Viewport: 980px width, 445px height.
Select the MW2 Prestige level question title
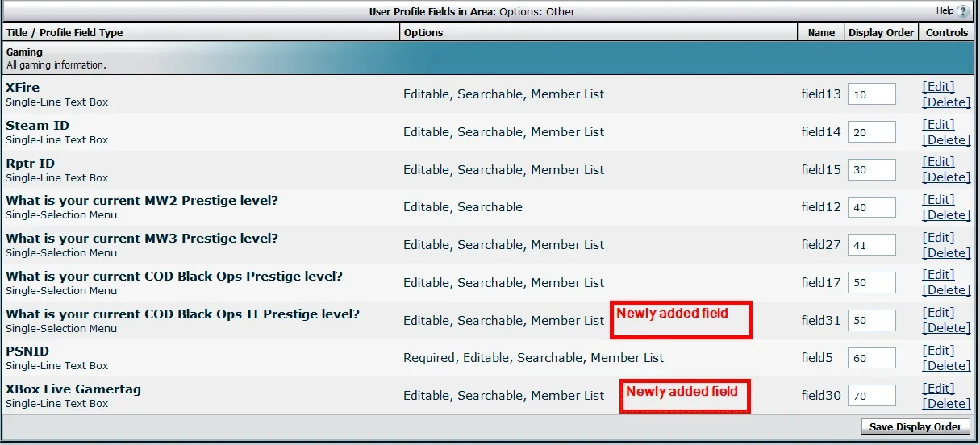pyautogui.click(x=142, y=201)
